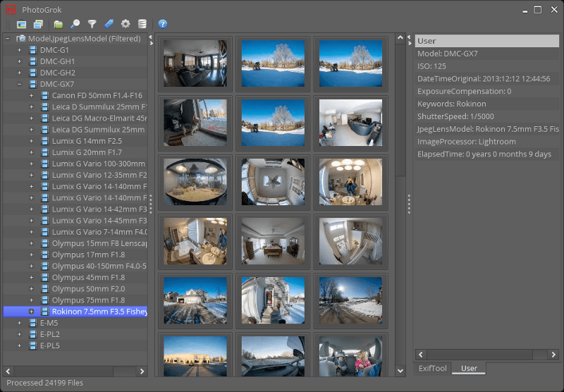This screenshot has height=392, width=564.
Task: Expand the E-M5 camera node
Action: pyautogui.click(x=20, y=323)
